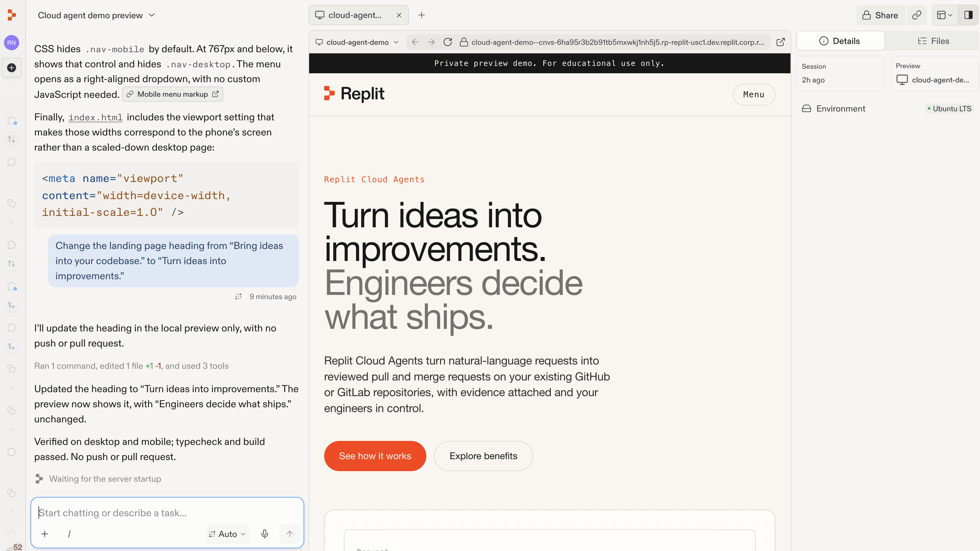Switch to the Files tab
Screen dimensions: 980x551
933,41
